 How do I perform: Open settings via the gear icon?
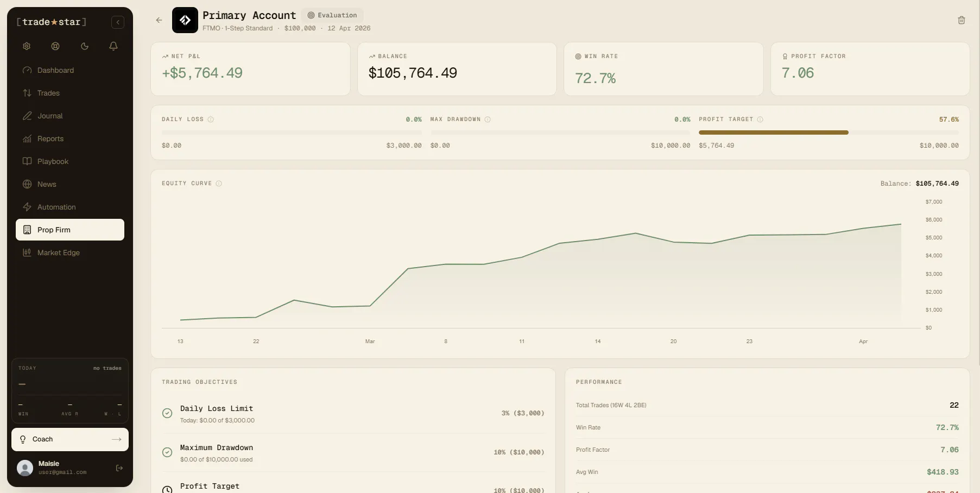(x=27, y=46)
